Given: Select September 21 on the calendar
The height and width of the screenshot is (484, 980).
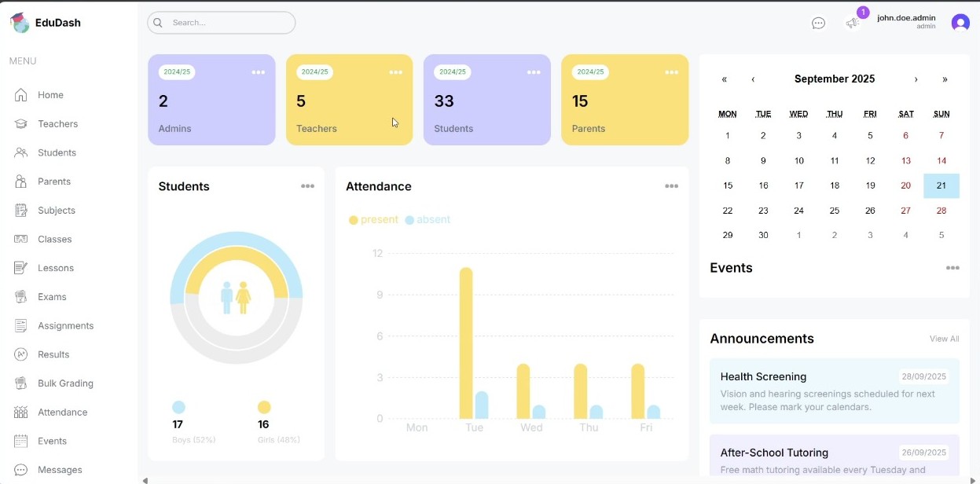Looking at the screenshot, I should point(941,185).
